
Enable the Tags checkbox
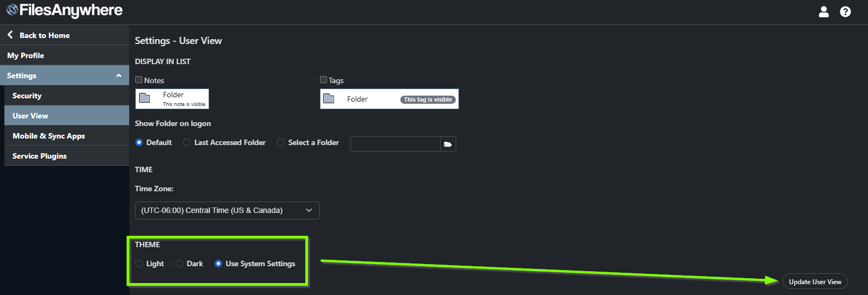(x=323, y=80)
